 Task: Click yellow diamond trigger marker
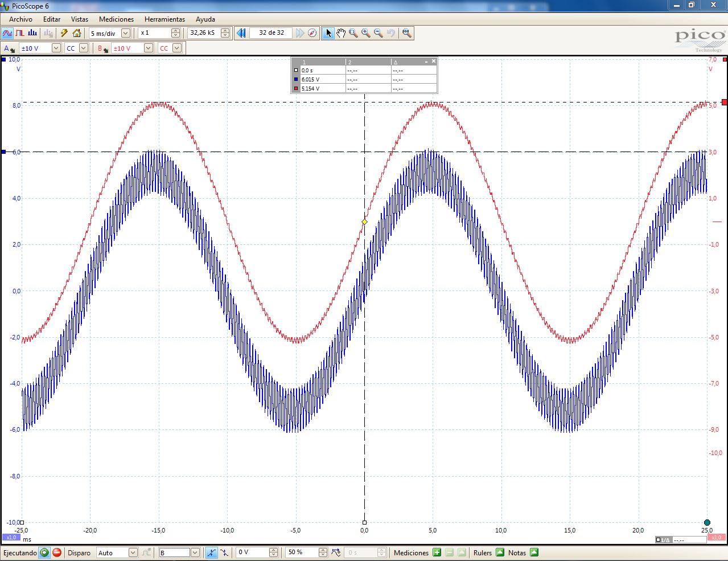(x=365, y=222)
